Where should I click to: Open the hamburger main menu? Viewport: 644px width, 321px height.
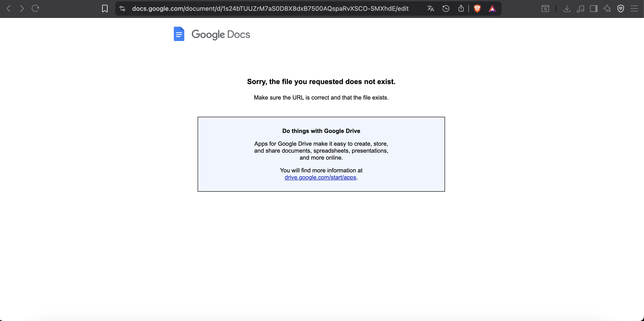[634, 9]
